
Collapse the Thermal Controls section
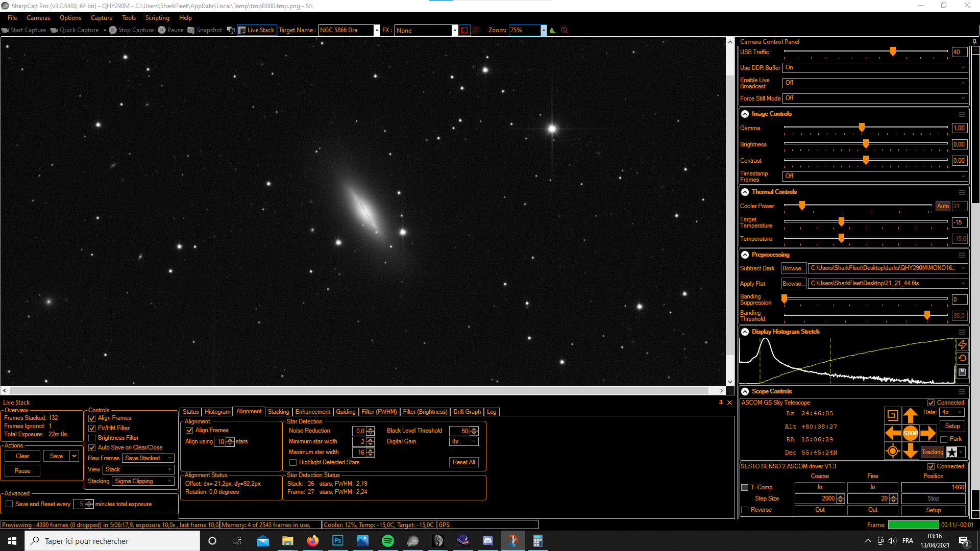click(x=745, y=192)
